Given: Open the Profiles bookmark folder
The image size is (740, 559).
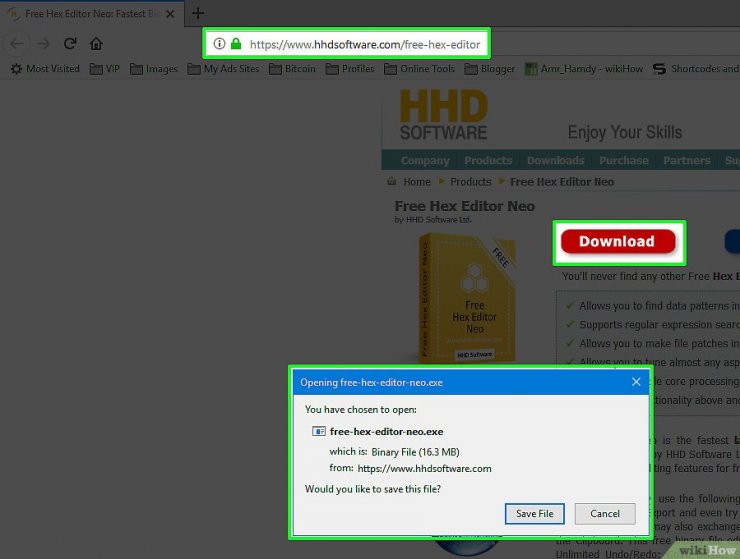Looking at the screenshot, I should pyautogui.click(x=350, y=69).
